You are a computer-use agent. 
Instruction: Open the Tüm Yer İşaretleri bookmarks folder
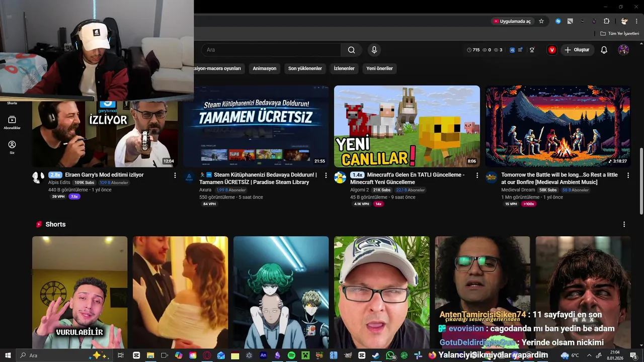[620, 33]
